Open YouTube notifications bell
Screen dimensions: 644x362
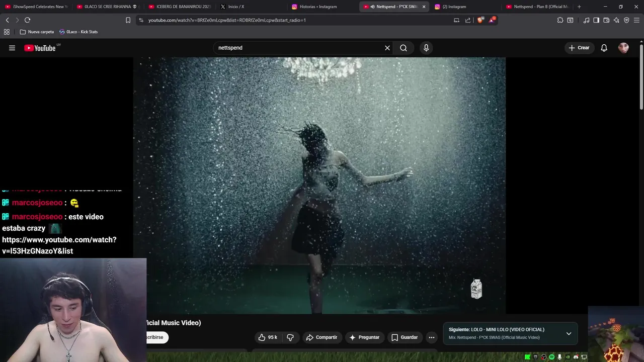click(604, 48)
